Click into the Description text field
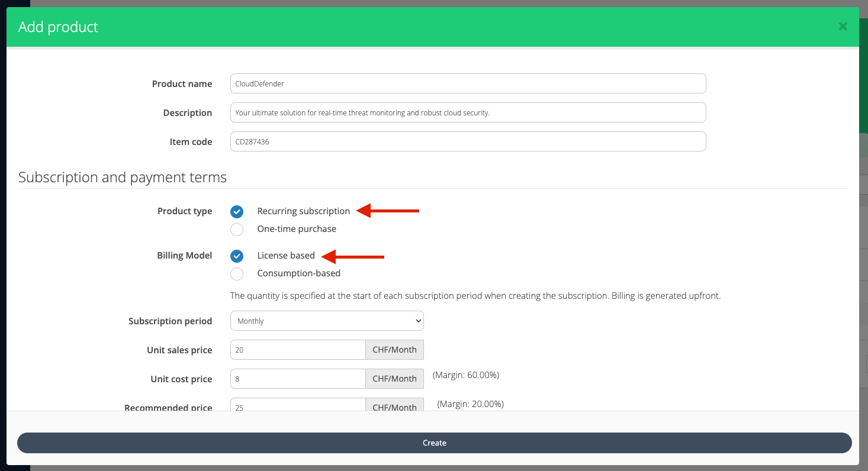868x471 pixels. pos(468,112)
